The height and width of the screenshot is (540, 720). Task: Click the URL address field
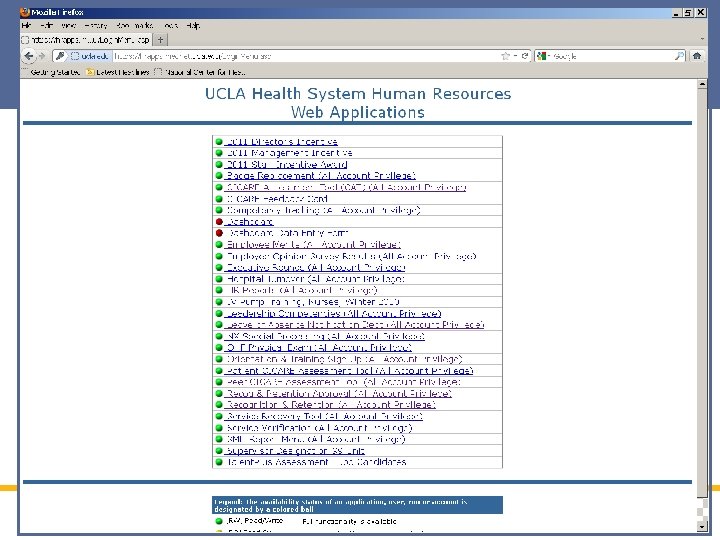point(305,56)
